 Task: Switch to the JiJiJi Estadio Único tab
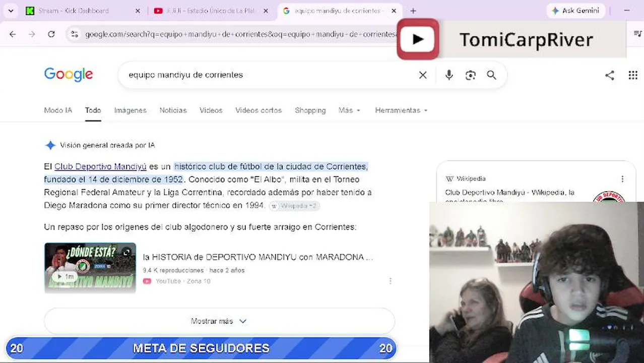pos(212,11)
